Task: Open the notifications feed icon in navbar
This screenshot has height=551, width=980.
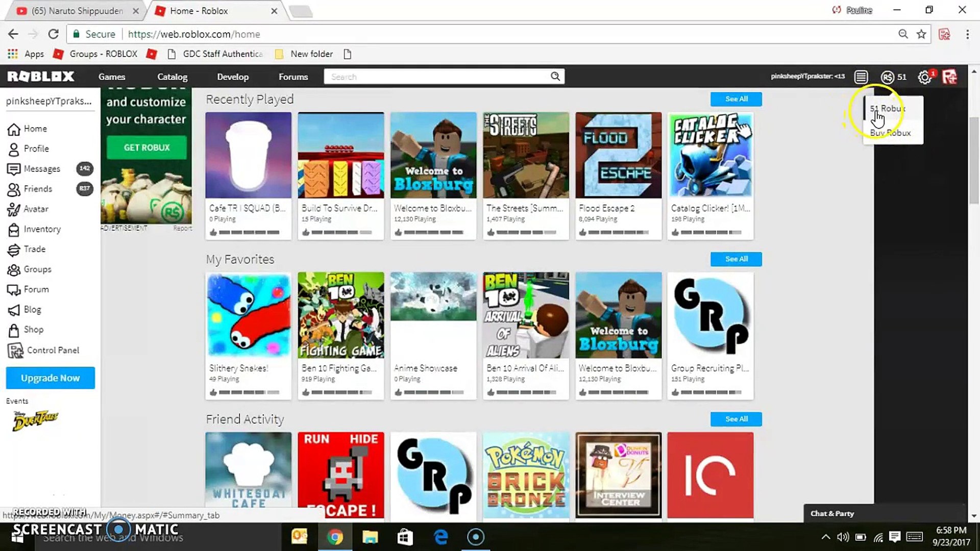Action: click(x=861, y=77)
